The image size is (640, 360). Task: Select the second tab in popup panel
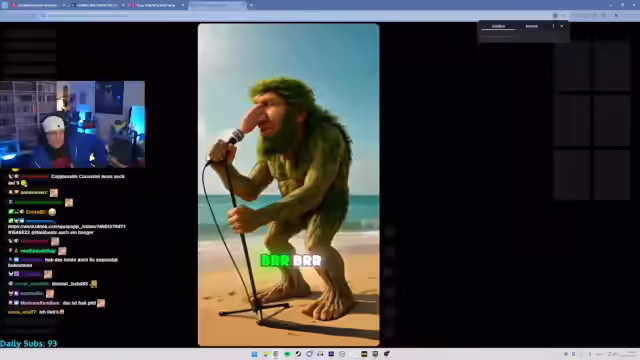[531, 26]
